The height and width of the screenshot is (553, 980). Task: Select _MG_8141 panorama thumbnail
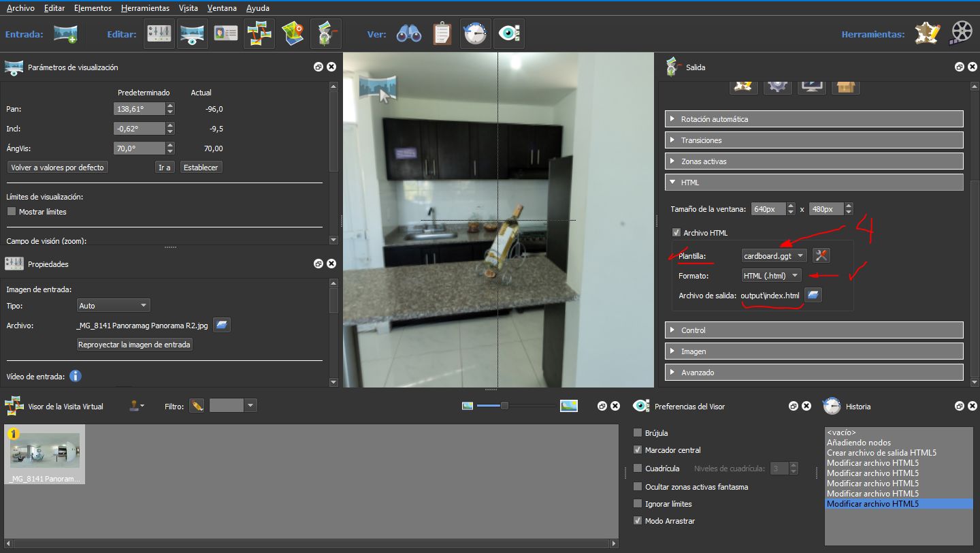point(45,454)
